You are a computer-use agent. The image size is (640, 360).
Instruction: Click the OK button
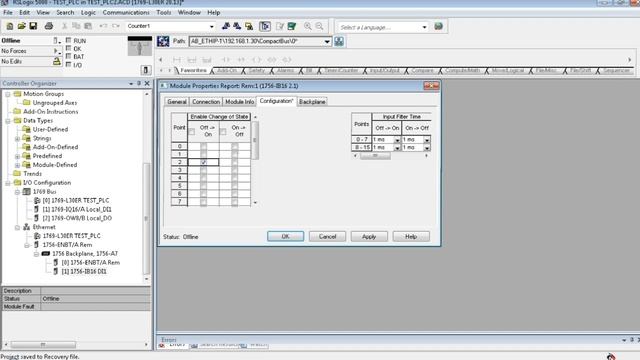click(x=285, y=236)
